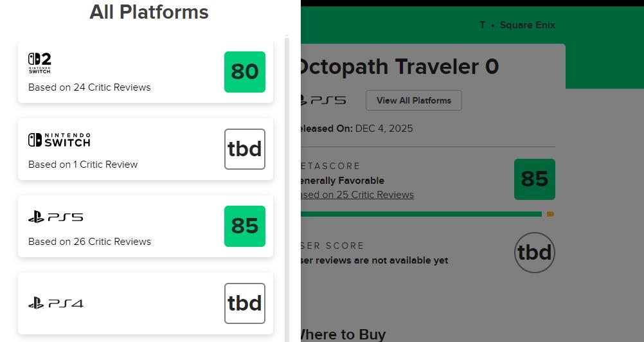Viewport: 644px width, 342px height.
Task: Click the PS4 logo in platform list
Action: point(55,303)
